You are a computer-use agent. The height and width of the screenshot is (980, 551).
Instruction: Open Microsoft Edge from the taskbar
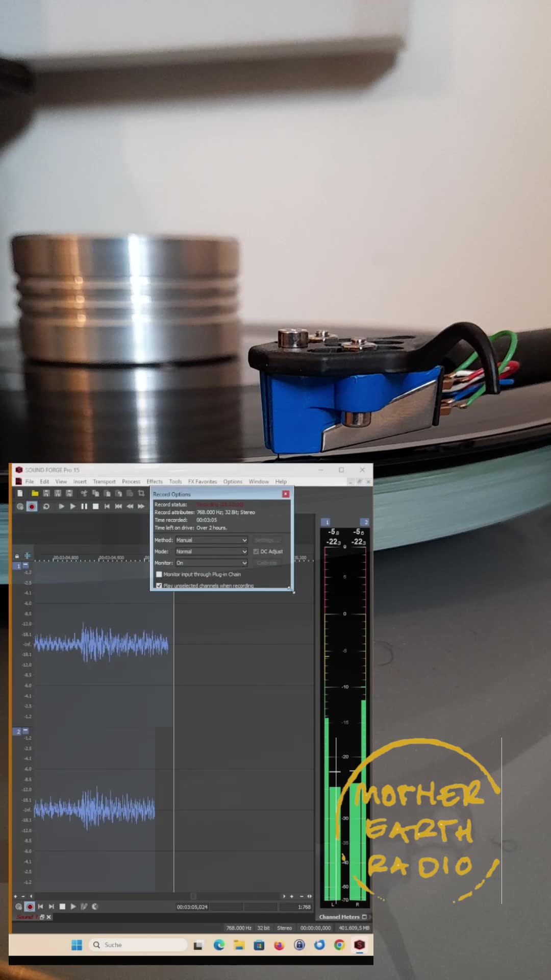pos(219,945)
